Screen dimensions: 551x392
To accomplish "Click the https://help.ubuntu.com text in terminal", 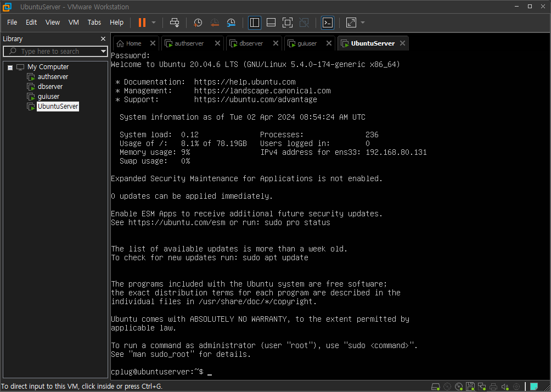I will pyautogui.click(x=245, y=82).
